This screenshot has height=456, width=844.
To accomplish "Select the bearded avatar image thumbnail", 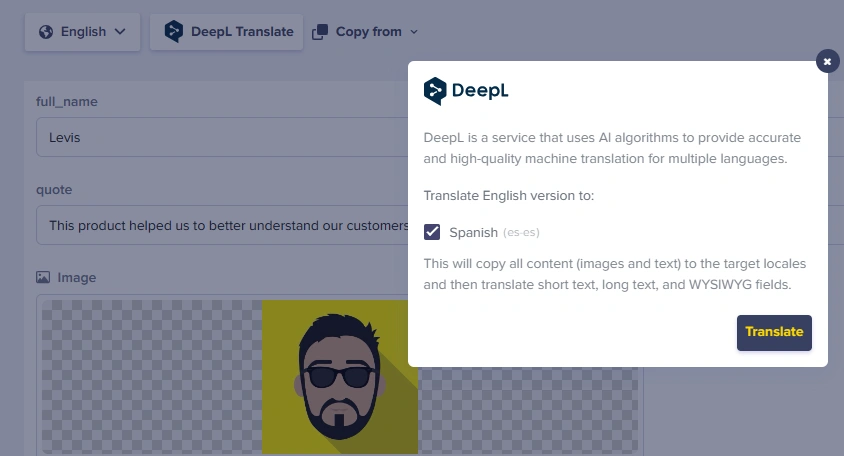I will [340, 377].
